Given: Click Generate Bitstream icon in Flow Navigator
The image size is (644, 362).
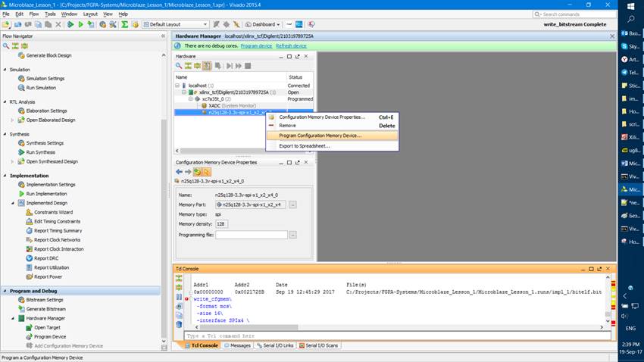Looking at the screenshot, I should point(21,309).
